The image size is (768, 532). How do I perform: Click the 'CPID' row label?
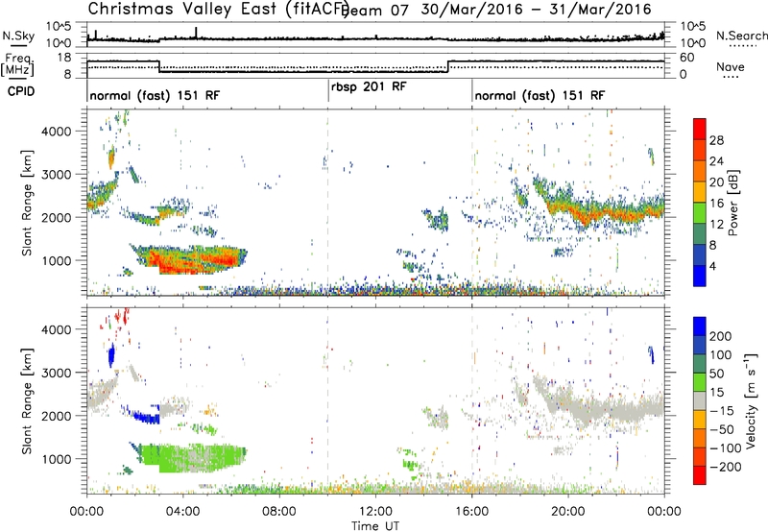coord(21,91)
